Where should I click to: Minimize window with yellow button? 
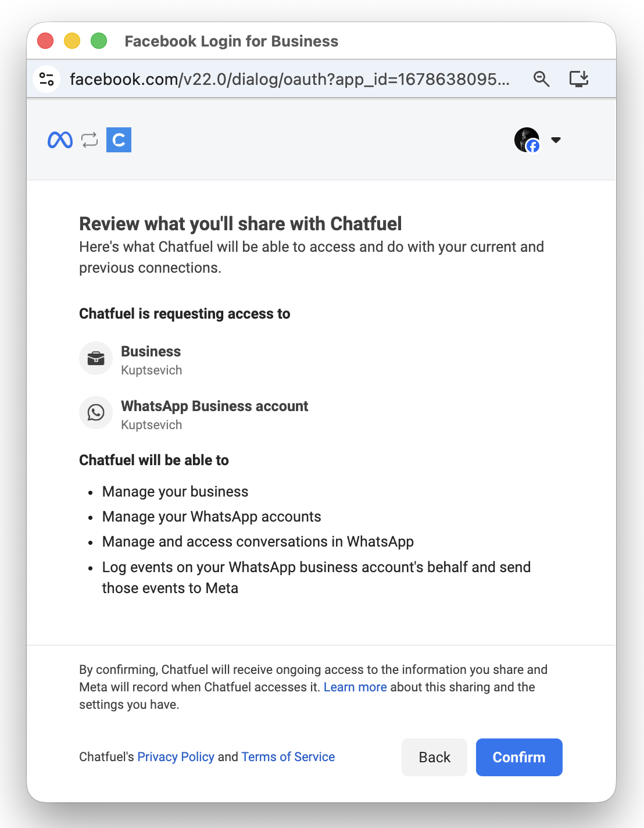72,41
